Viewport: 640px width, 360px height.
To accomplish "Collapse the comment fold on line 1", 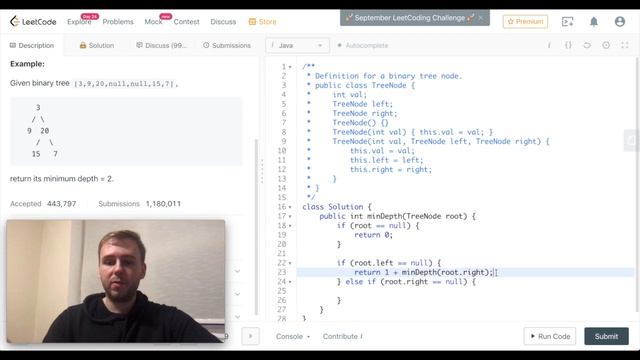I will [290, 67].
